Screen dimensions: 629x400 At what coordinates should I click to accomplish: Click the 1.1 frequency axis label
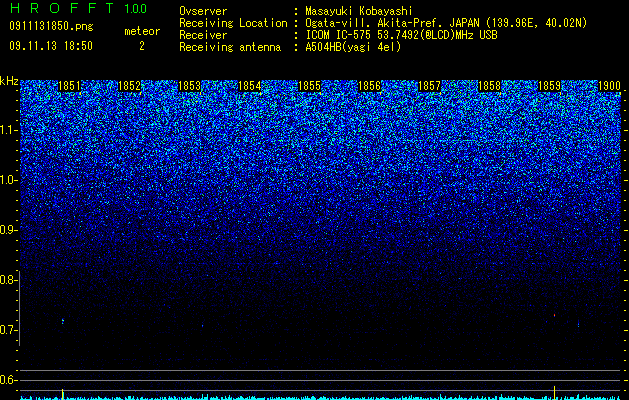click(x=9, y=131)
